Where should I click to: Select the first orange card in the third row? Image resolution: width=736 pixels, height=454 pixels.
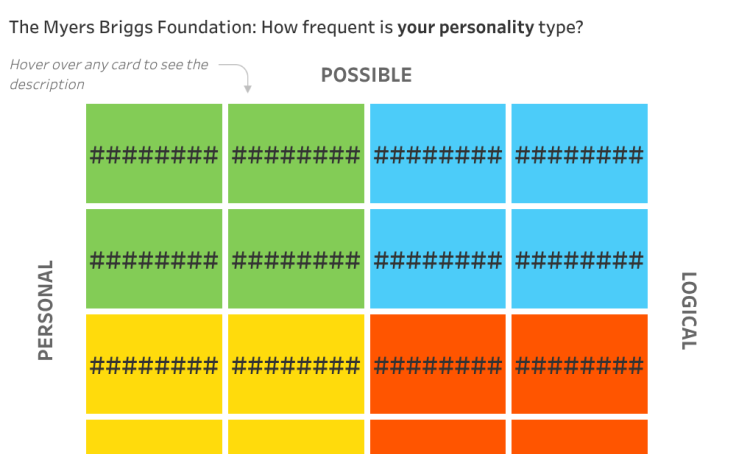tap(438, 364)
